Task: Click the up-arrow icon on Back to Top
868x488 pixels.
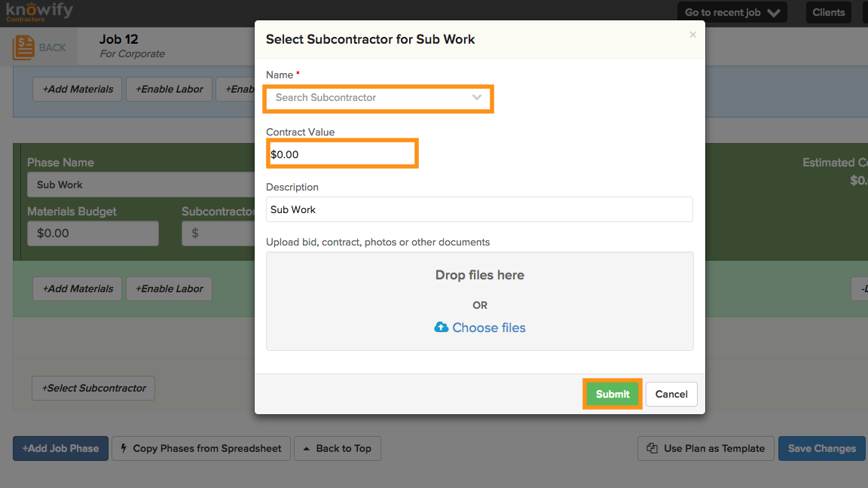Action: 307,449
